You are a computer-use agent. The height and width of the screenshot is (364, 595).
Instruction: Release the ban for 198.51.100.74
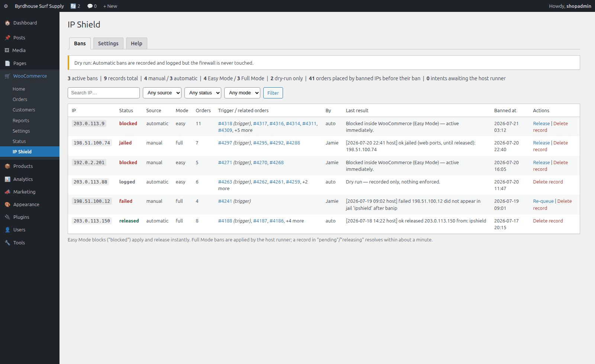point(541,143)
